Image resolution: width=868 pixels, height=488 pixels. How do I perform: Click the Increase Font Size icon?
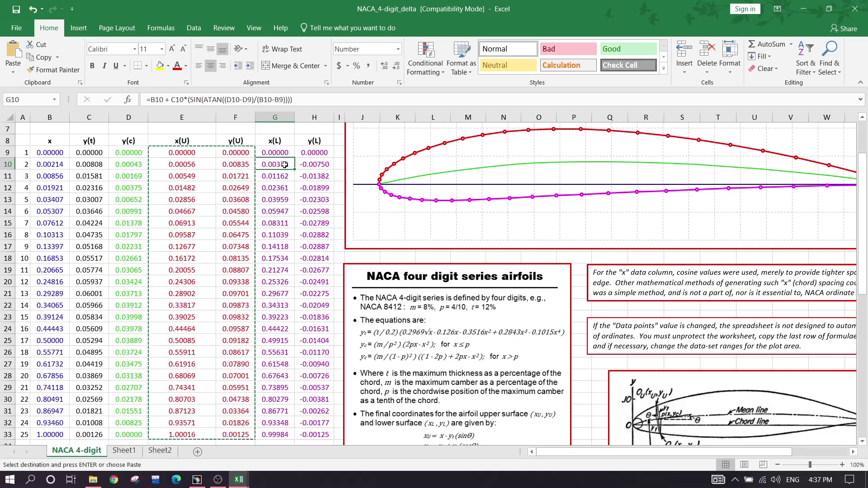click(172, 49)
